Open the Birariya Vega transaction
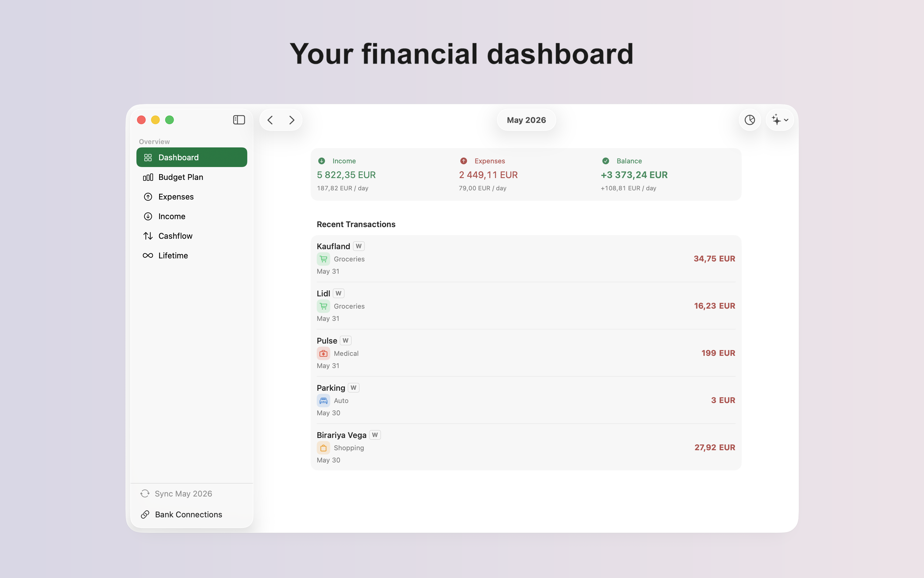Screen dimensions: 924x578 526,447
